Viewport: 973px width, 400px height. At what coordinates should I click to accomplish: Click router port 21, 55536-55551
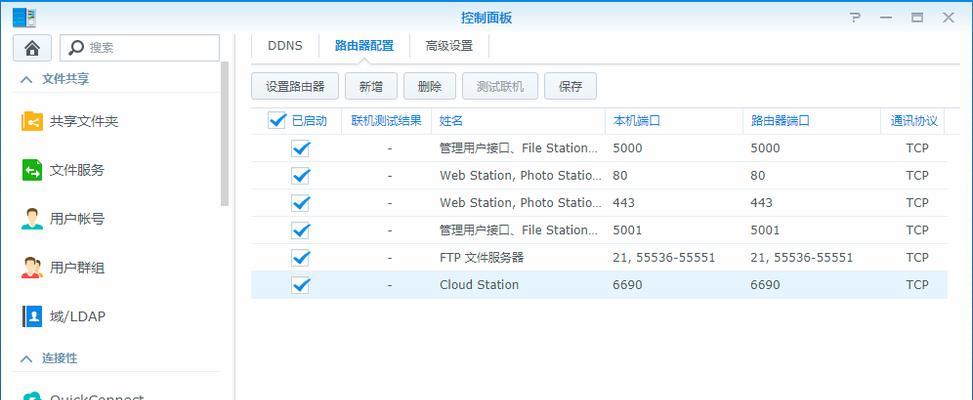[x=802, y=257]
